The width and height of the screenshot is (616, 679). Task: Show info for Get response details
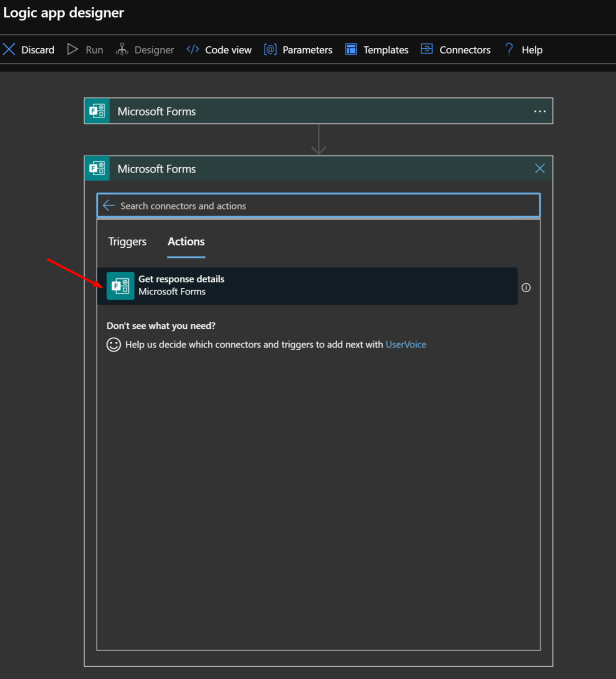(526, 288)
